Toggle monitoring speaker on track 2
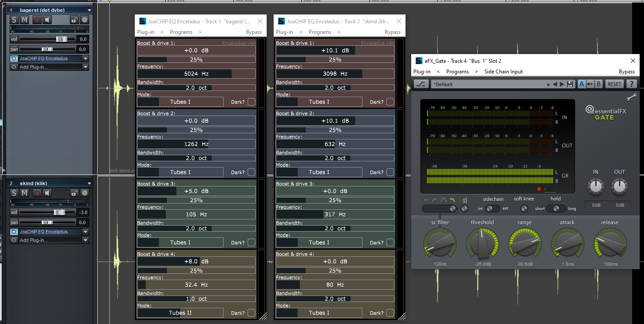644x324 pixels. tap(47, 193)
